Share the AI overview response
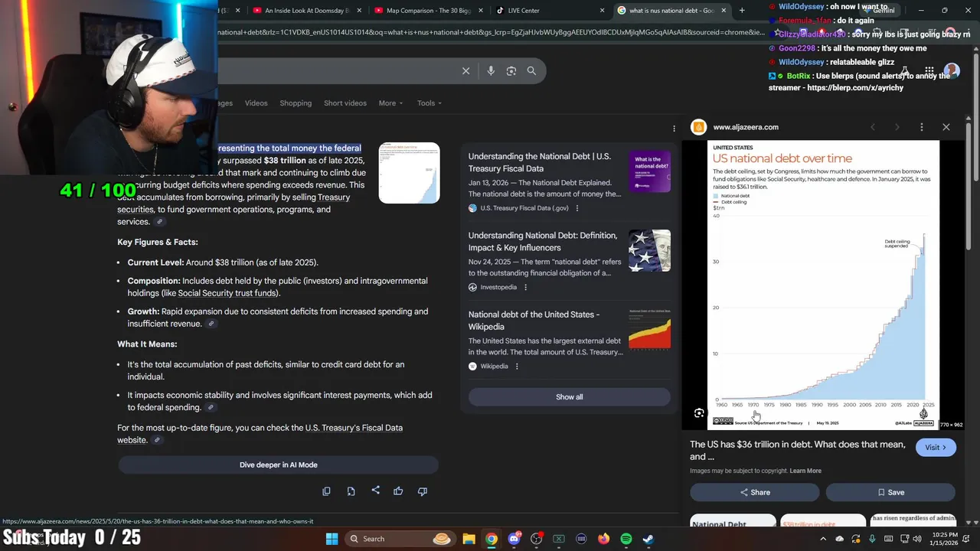Image resolution: width=980 pixels, height=551 pixels. [x=375, y=491]
